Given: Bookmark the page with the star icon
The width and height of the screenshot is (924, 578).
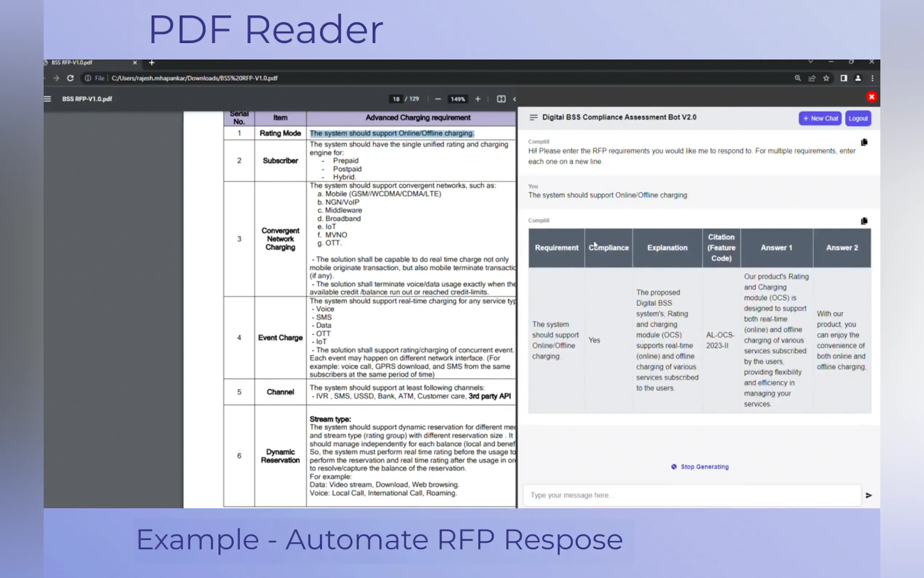Looking at the screenshot, I should 826,78.
